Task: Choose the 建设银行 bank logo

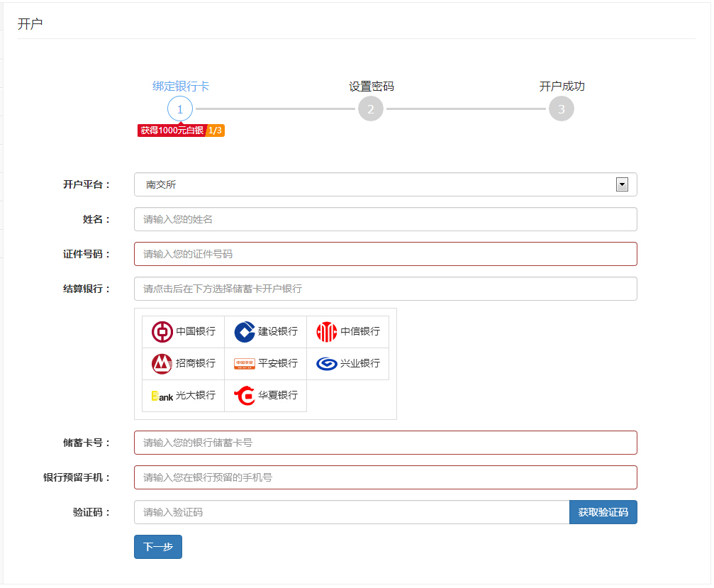Action: tap(265, 332)
